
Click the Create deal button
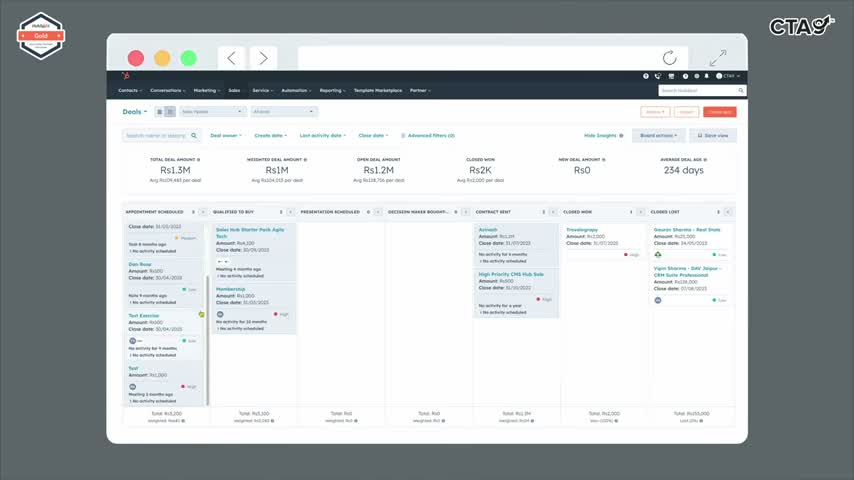(719, 112)
